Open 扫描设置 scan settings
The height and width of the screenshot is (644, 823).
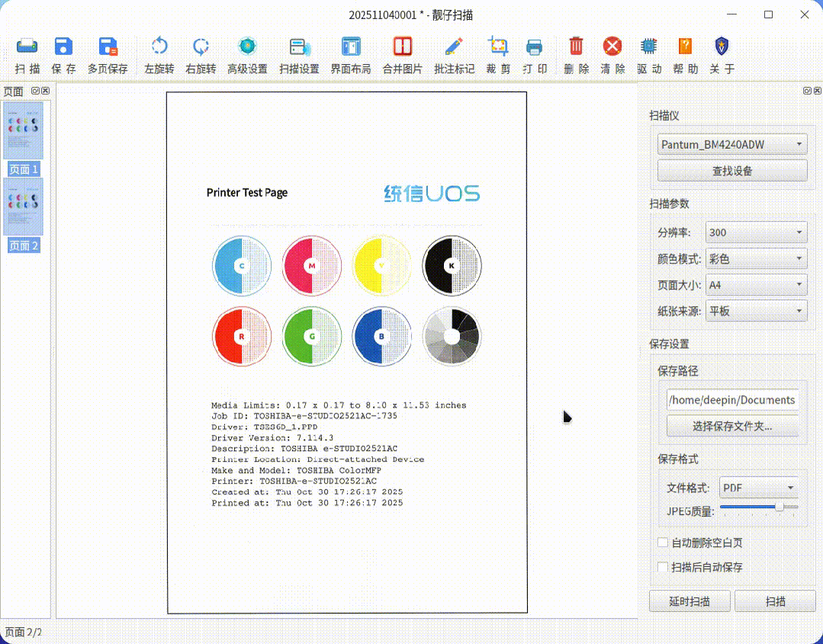[x=299, y=55]
